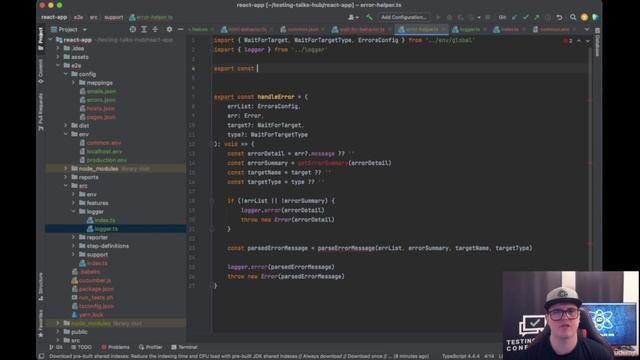Expand the dist folder
640x360 pixels.
[66, 125]
